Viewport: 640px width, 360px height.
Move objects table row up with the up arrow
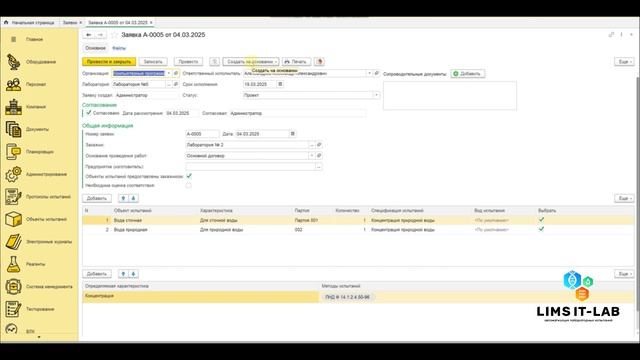tap(123, 198)
